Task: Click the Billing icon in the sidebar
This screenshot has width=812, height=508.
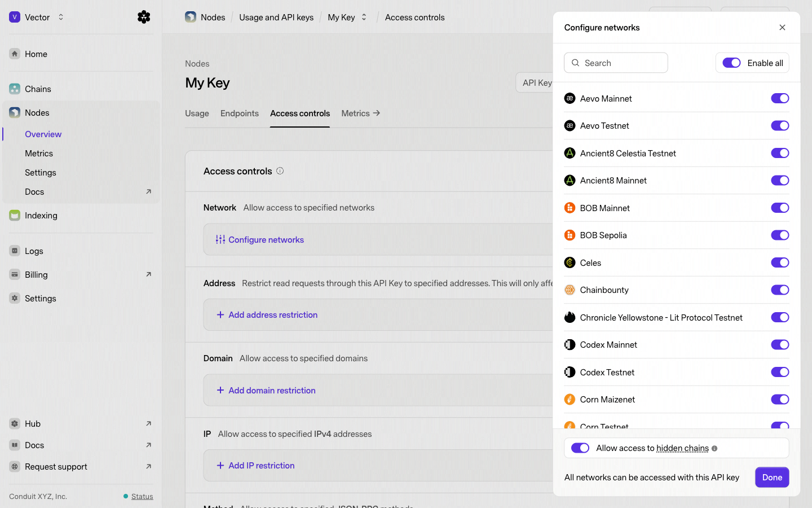Action: (x=15, y=274)
